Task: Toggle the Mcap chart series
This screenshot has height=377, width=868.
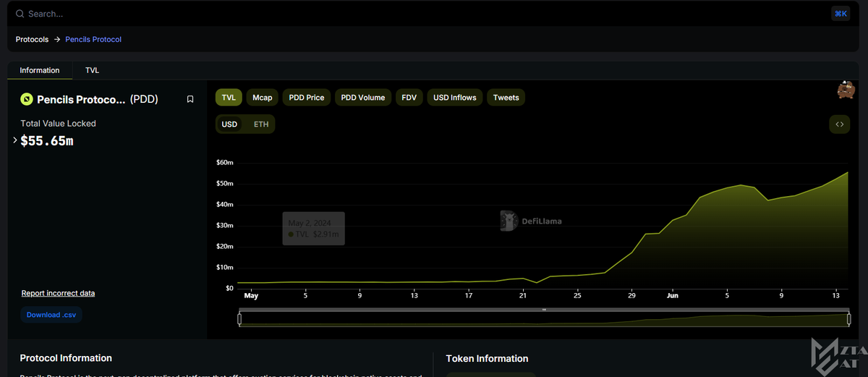Action: pyautogui.click(x=263, y=98)
